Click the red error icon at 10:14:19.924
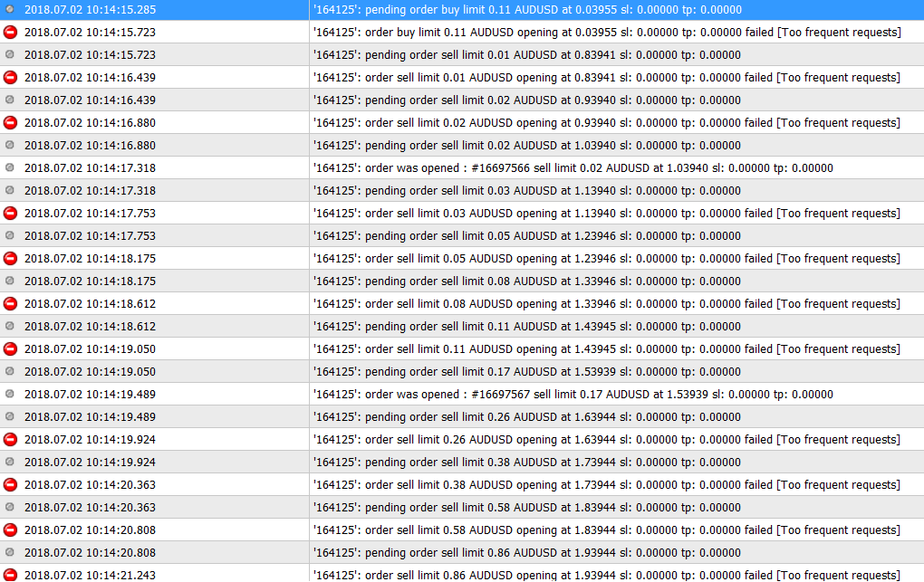 (x=10, y=440)
